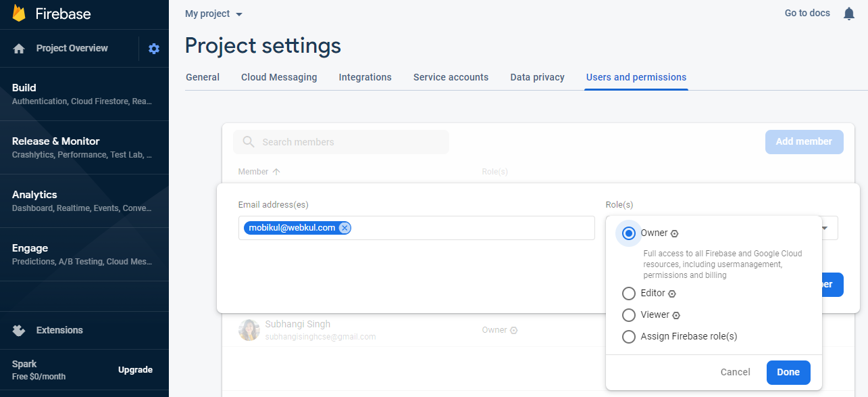The width and height of the screenshot is (868, 397).
Task: Click the Upgrade plan button
Action: 136,370
